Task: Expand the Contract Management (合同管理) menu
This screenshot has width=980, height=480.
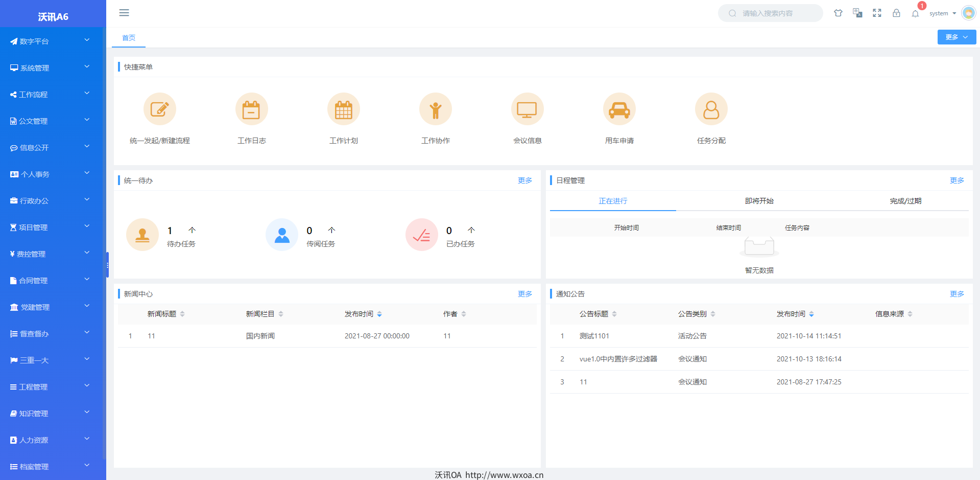Action: (51, 281)
